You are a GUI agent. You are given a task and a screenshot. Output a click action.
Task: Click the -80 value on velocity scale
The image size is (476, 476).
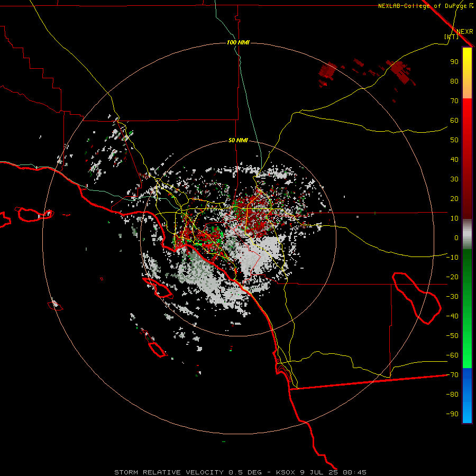452,395
